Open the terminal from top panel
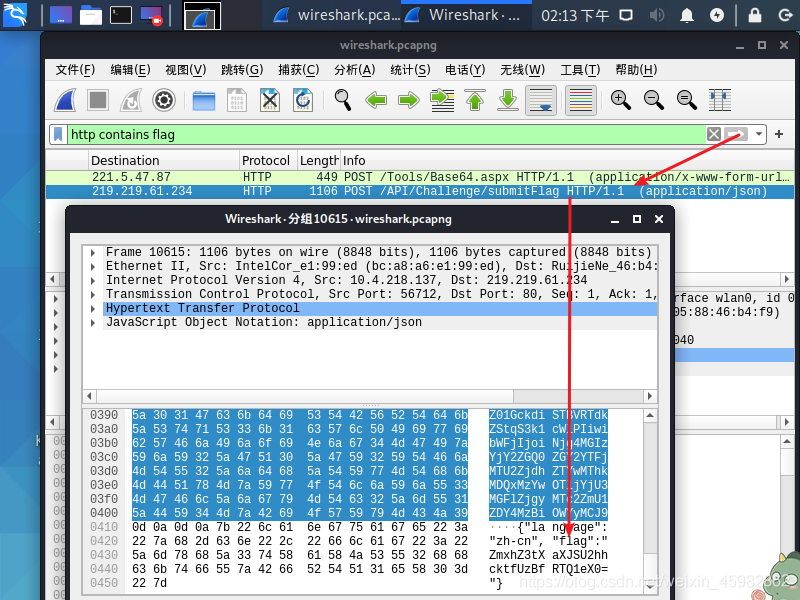The height and width of the screenshot is (600, 800). [121, 15]
